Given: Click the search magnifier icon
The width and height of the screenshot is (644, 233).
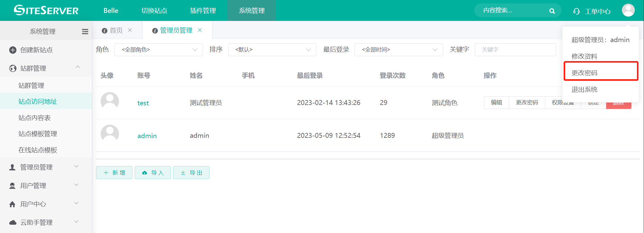Looking at the screenshot, I should [552, 11].
